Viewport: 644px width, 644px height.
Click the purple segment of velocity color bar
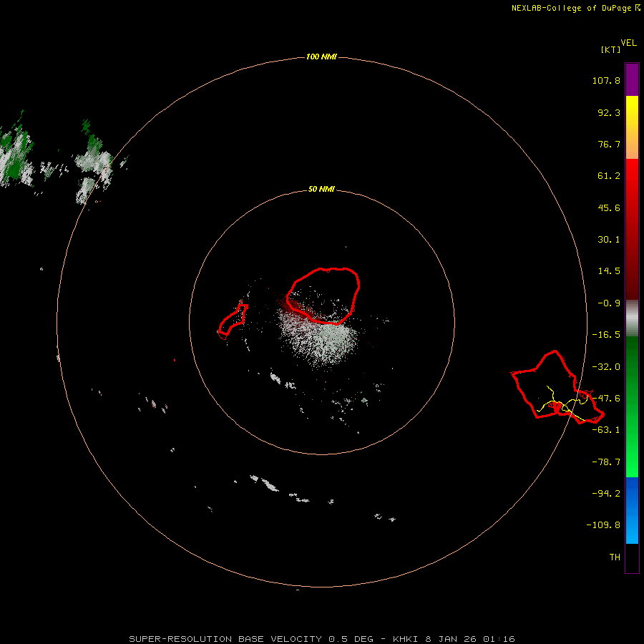click(x=632, y=80)
